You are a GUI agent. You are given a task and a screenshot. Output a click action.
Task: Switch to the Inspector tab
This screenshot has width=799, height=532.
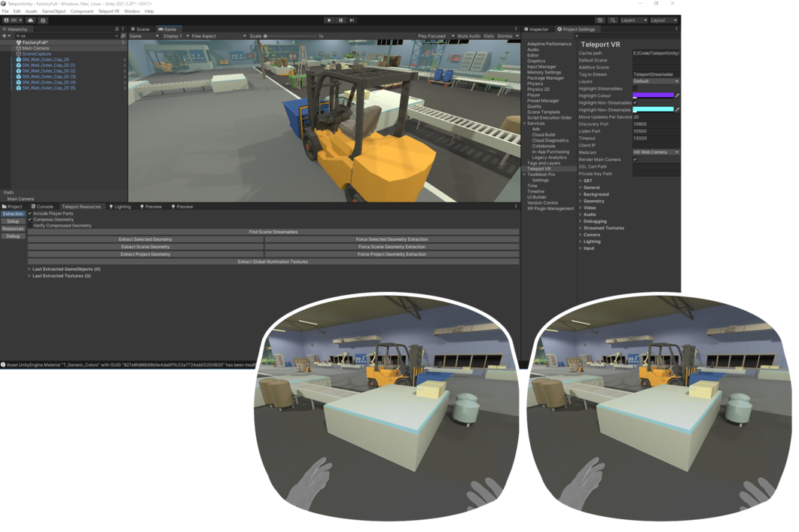[537, 29]
